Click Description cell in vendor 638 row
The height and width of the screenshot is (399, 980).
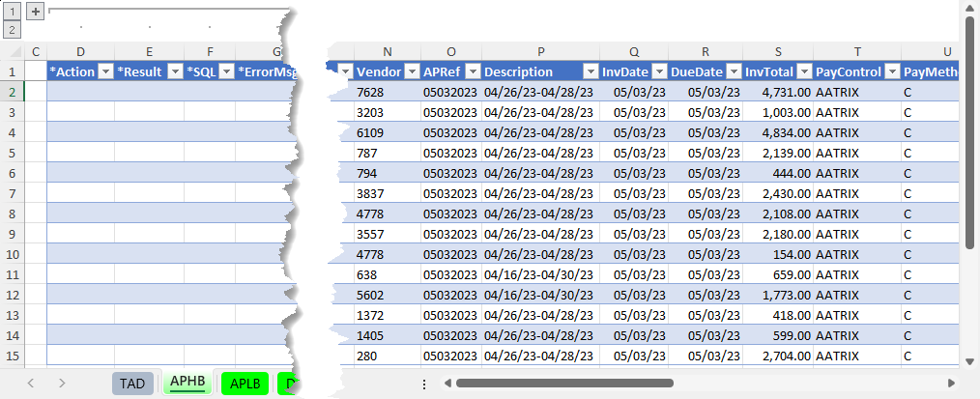click(x=540, y=274)
